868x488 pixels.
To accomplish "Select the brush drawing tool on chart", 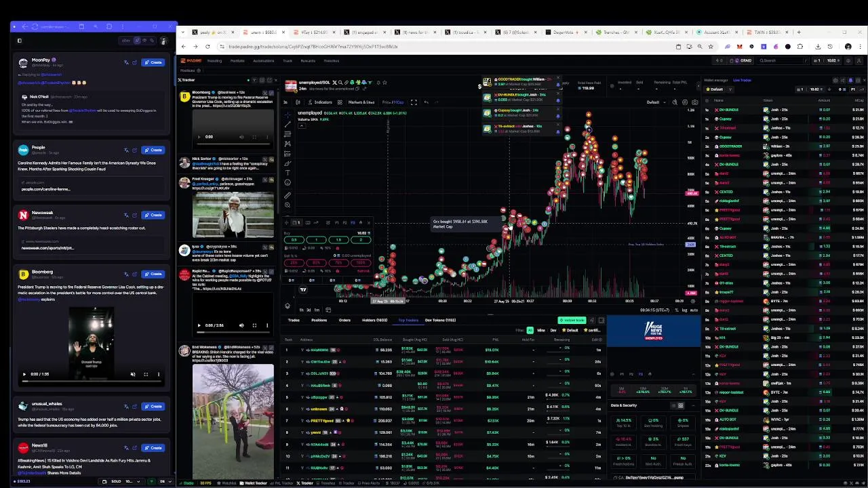I will coord(288,163).
